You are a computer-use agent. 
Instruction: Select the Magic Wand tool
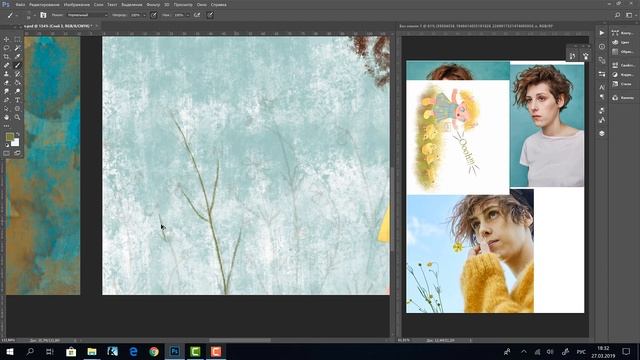tap(17, 48)
